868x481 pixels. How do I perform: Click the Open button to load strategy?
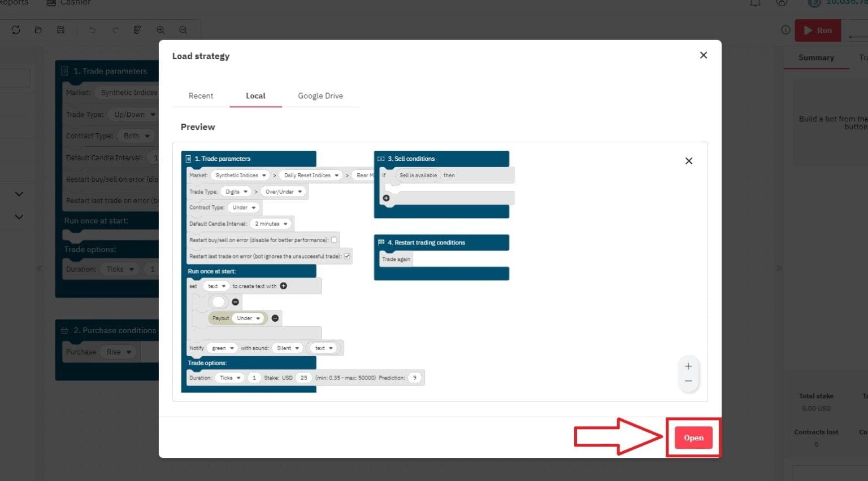click(x=693, y=438)
